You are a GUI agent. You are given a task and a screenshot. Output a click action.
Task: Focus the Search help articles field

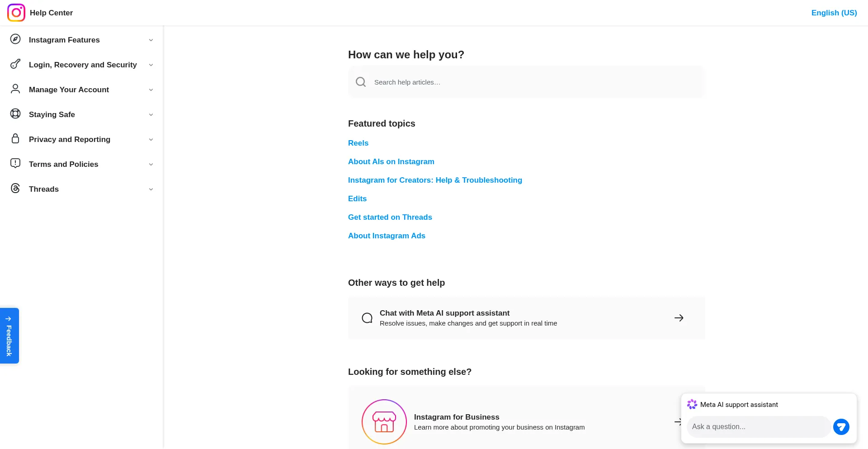[x=526, y=82]
